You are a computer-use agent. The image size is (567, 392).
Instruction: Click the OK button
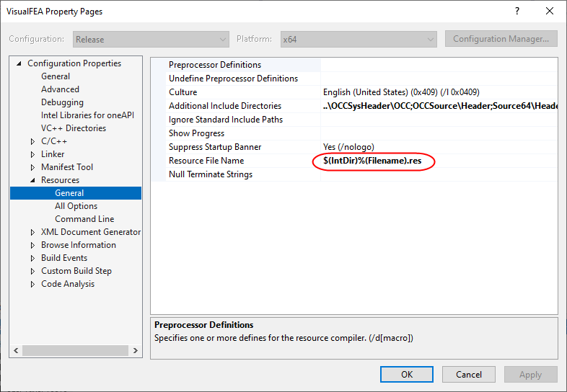406,374
